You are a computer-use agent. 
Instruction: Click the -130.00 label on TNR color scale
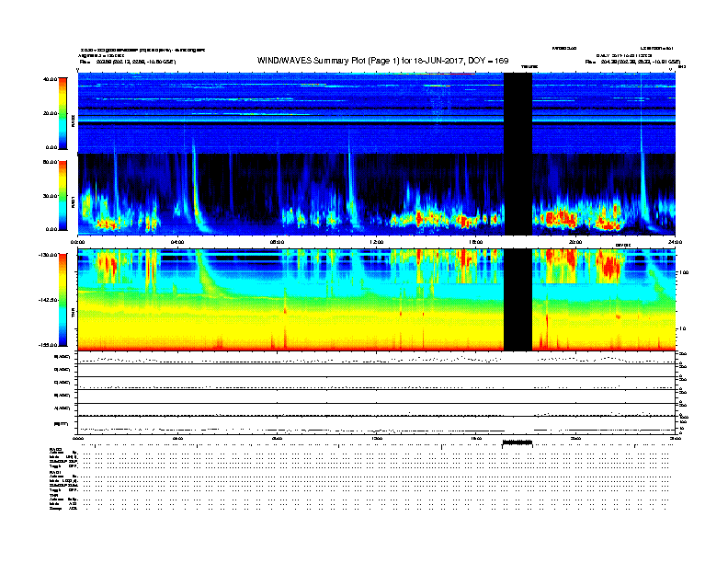[x=48, y=255]
